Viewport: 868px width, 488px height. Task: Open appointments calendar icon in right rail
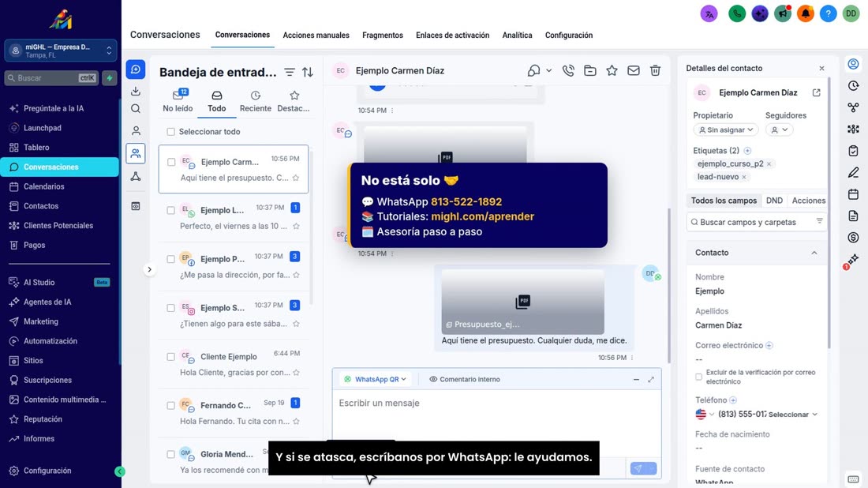point(853,194)
